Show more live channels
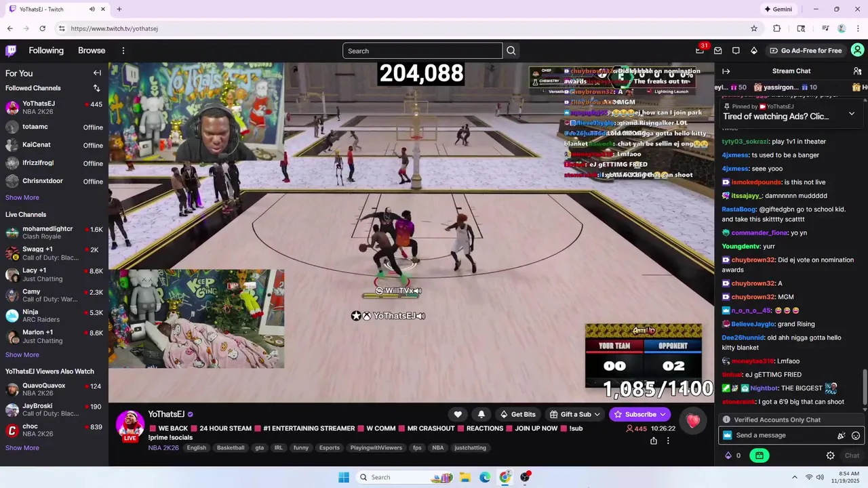868x488 pixels. click(22, 354)
